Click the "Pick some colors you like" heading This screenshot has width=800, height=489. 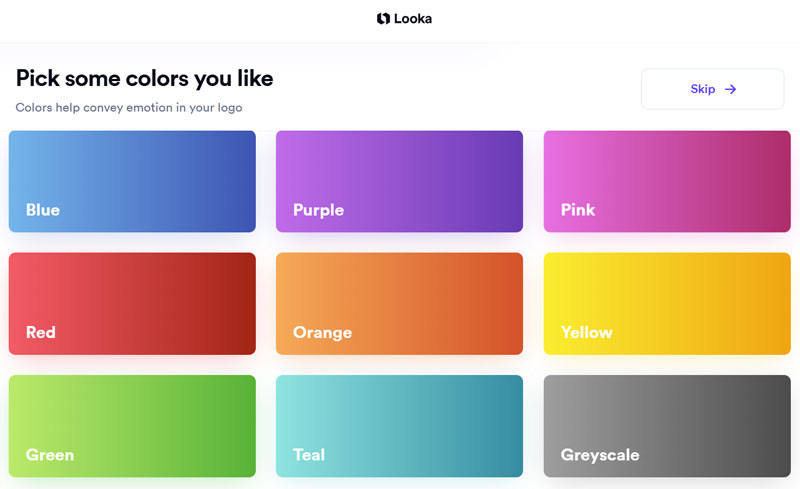point(144,78)
